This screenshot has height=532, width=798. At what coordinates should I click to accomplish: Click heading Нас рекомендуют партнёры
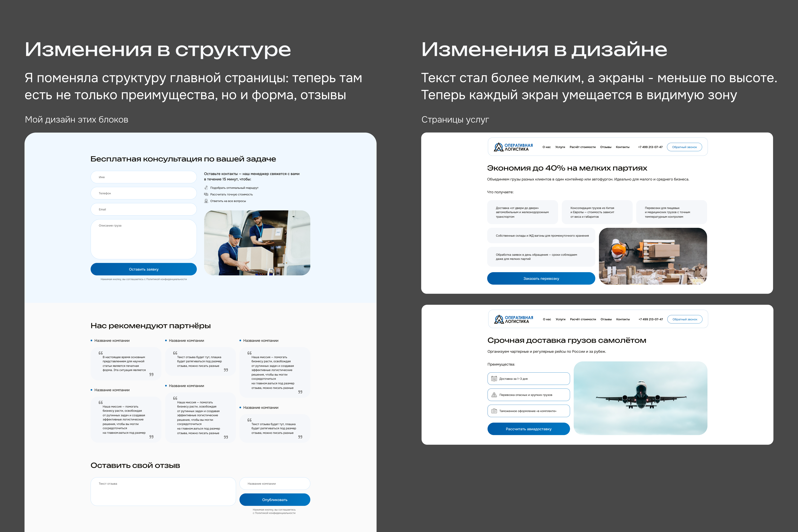[151, 326]
